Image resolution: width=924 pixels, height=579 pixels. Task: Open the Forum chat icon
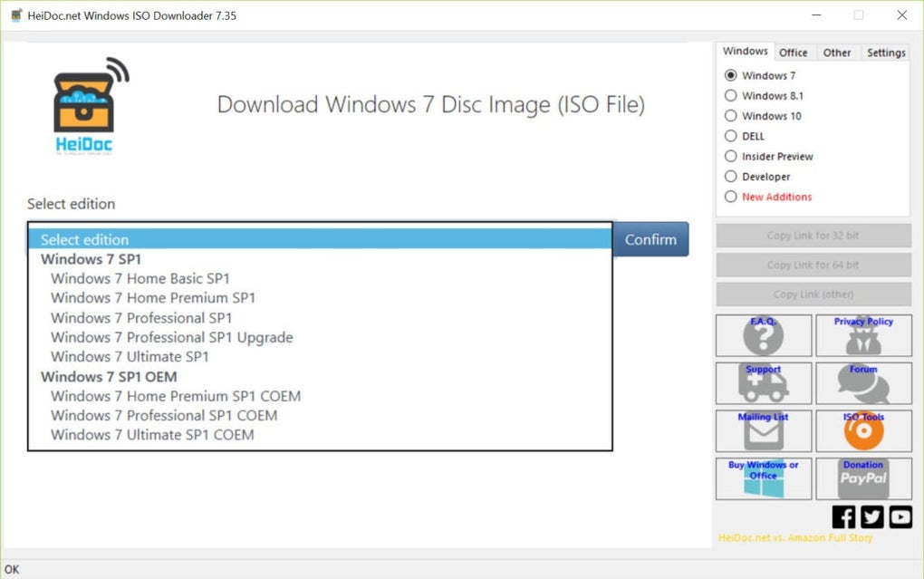(x=863, y=383)
